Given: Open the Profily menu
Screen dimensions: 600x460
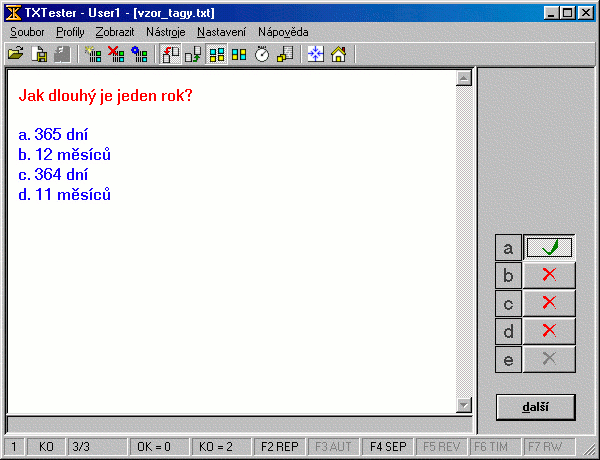Looking at the screenshot, I should coord(70,32).
